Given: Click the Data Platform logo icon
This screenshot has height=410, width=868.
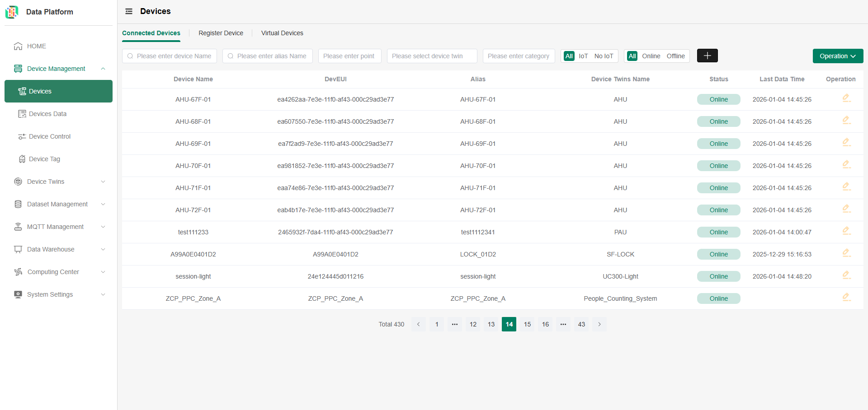Looking at the screenshot, I should (12, 12).
